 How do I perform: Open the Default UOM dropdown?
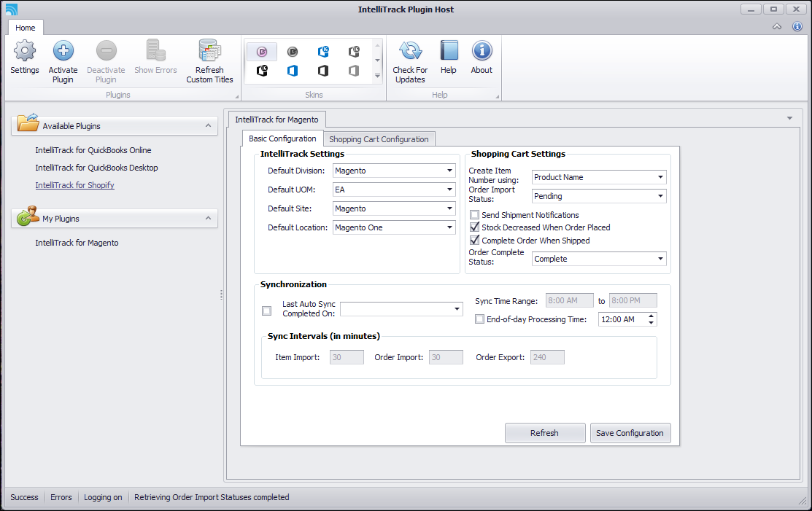click(x=449, y=190)
